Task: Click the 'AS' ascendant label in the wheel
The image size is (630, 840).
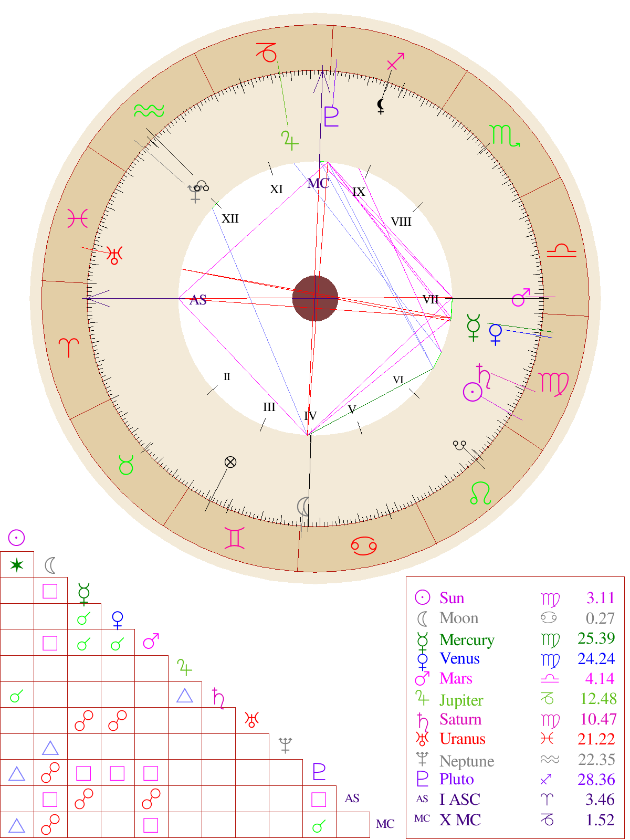Action: (198, 300)
